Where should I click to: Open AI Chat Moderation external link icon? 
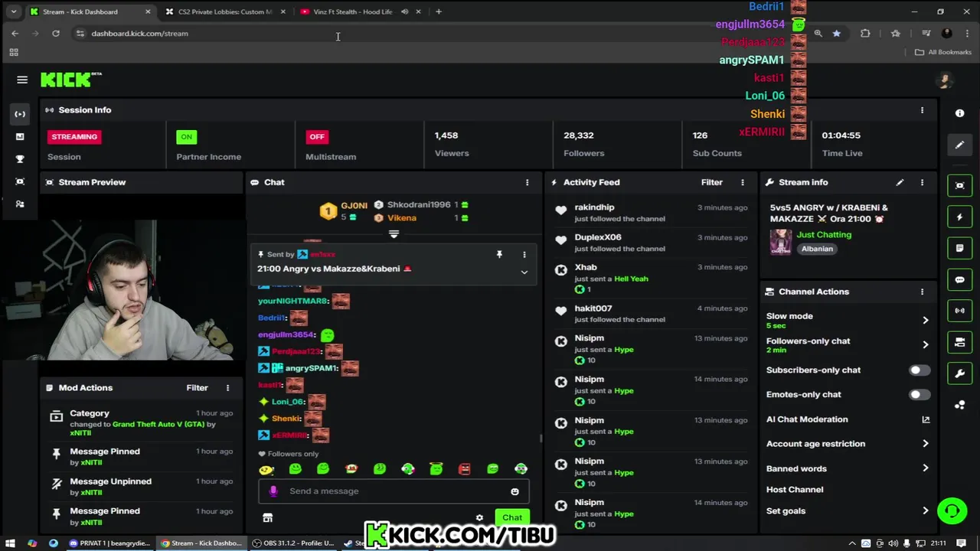pyautogui.click(x=926, y=419)
